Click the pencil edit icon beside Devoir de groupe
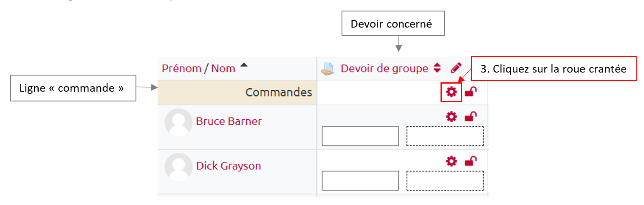644x205 pixels. pos(456,68)
